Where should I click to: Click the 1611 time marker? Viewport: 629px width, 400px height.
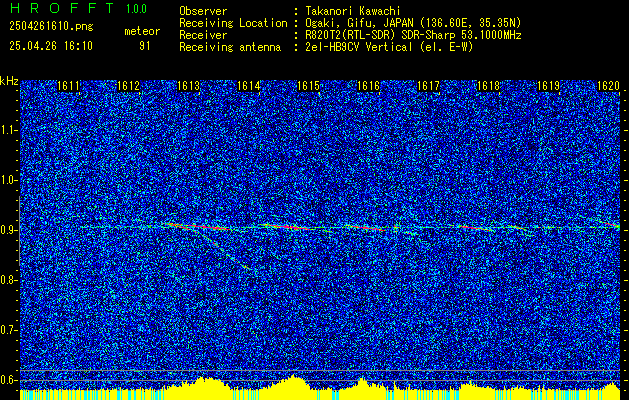coord(69,86)
